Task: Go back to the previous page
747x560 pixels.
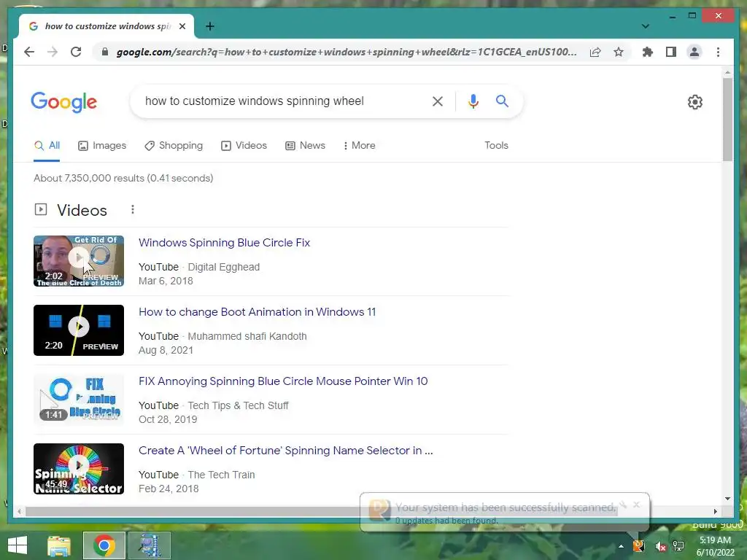Action: (29, 52)
